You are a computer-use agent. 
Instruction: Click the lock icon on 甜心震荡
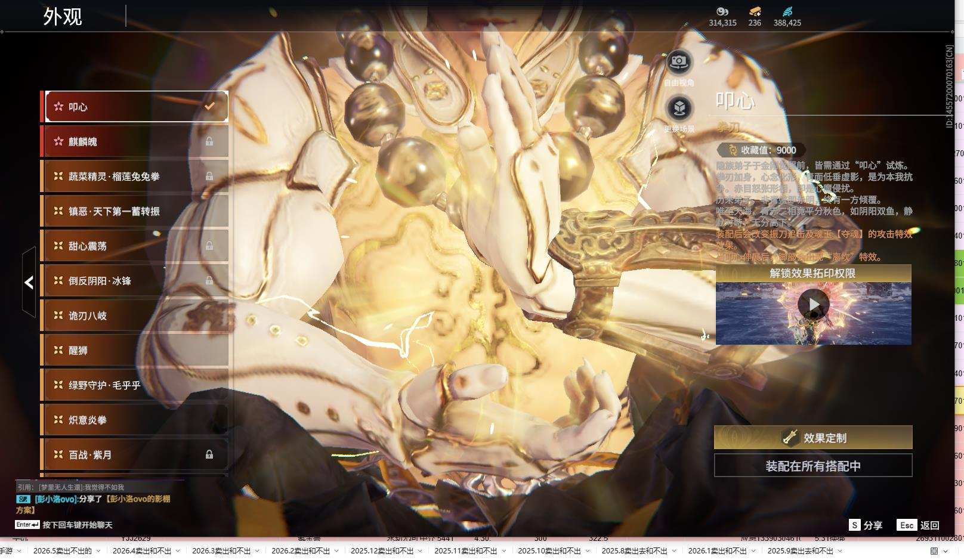click(209, 246)
